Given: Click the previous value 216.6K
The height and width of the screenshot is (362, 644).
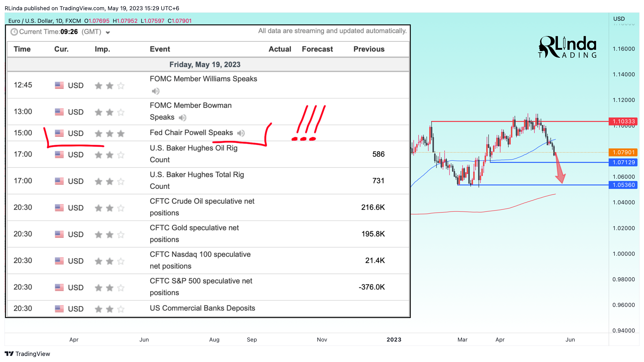Looking at the screenshot, I should [373, 207].
